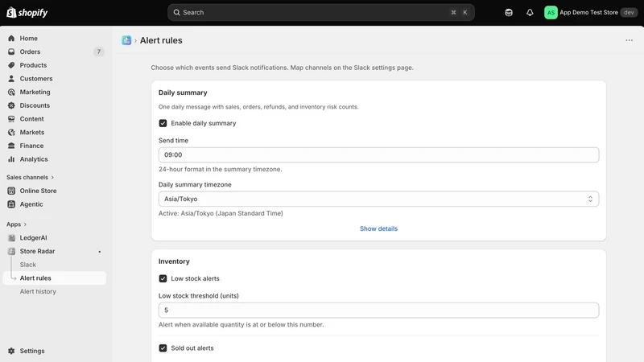This screenshot has width=644, height=362.
Task: Click the Marketing target icon
Action: [11, 92]
